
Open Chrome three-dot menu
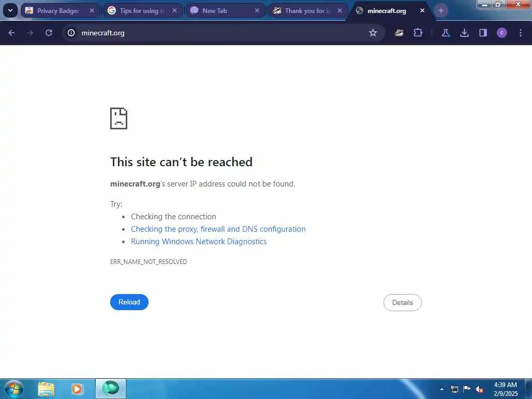(x=521, y=33)
